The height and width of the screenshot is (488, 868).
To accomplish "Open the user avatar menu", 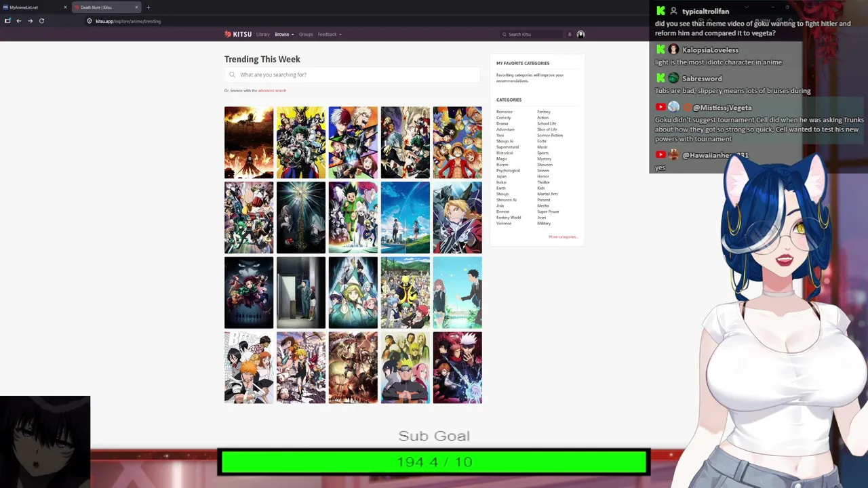I will point(580,34).
